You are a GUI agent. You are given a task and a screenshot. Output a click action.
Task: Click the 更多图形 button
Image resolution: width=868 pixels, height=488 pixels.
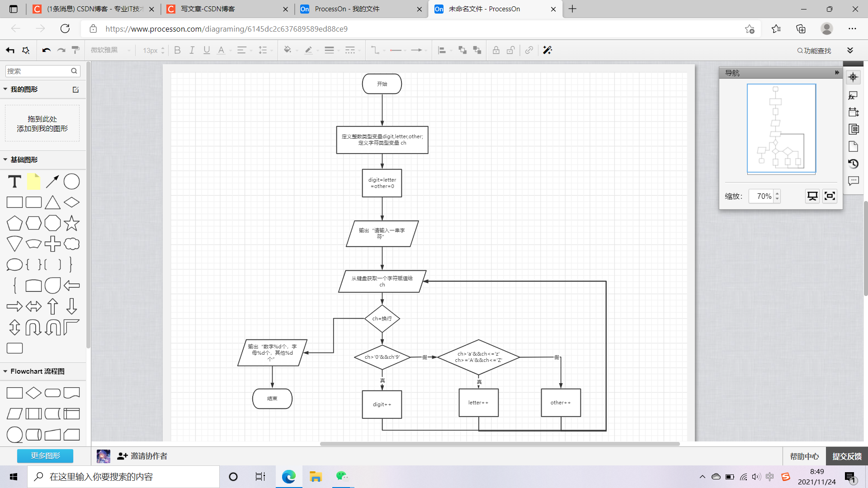45,456
